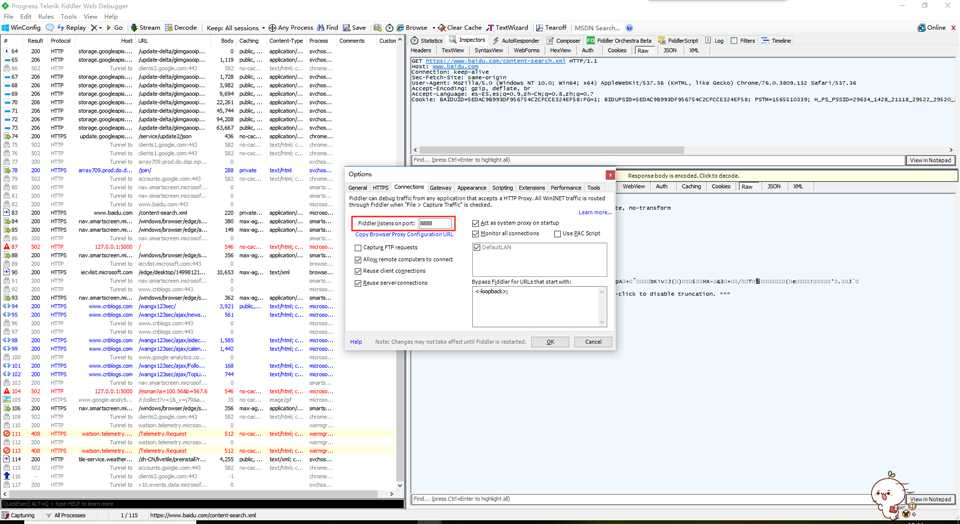Image resolution: width=960 pixels, height=524 pixels.
Task: Toggle Act as system proxy on startup
Action: pos(476,223)
